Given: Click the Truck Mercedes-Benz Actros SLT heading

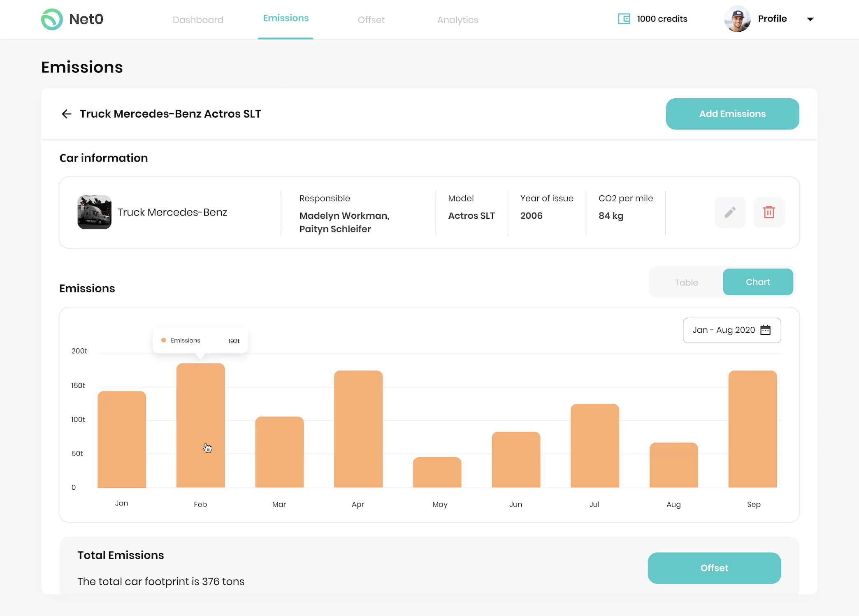Looking at the screenshot, I should [170, 114].
